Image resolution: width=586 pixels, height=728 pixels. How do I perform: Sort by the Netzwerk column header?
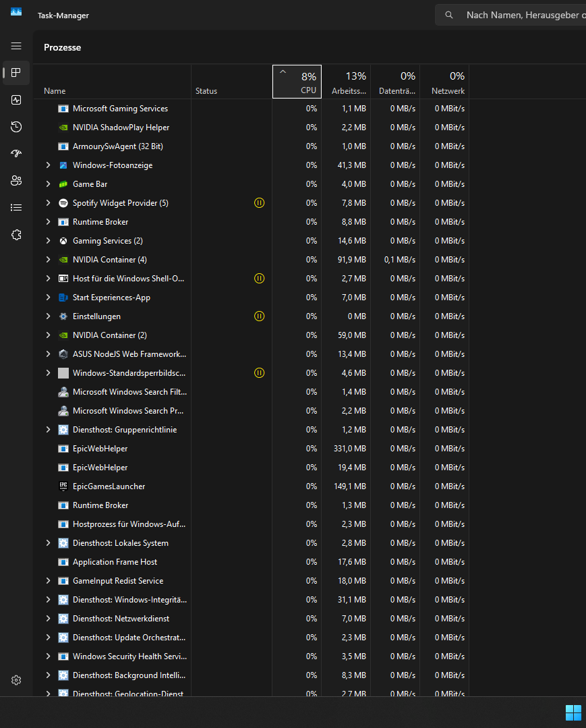(444, 82)
